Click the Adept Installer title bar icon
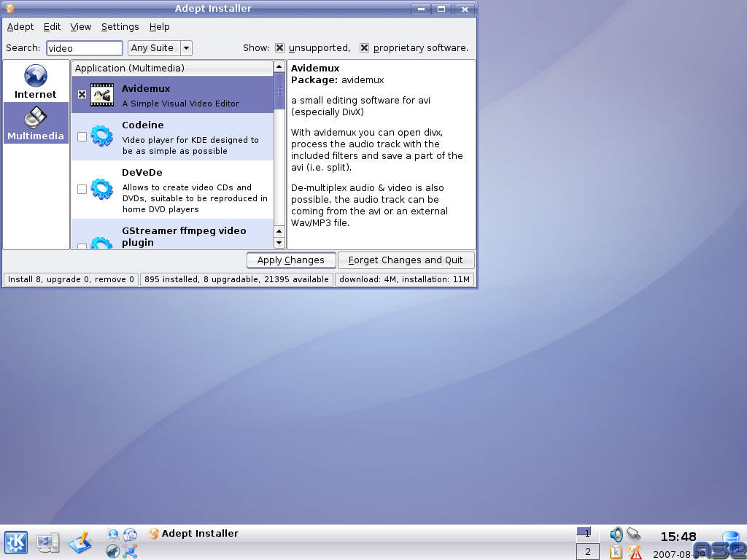This screenshot has width=747, height=560. [10, 9]
